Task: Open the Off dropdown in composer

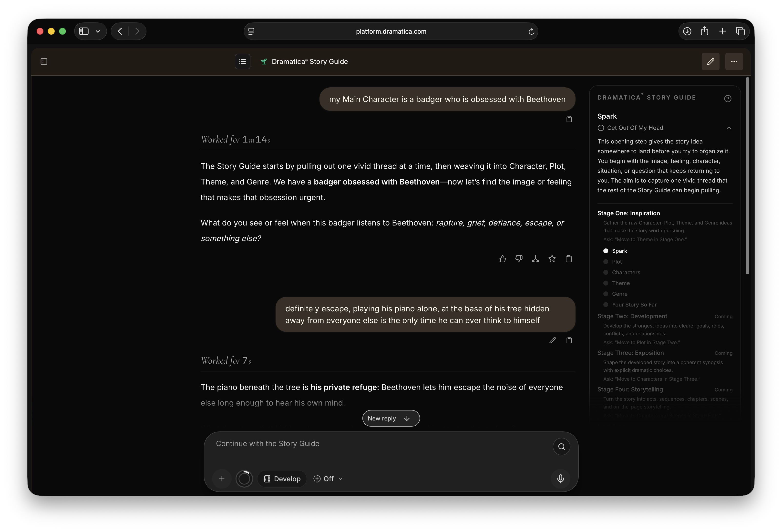Action: point(328,479)
